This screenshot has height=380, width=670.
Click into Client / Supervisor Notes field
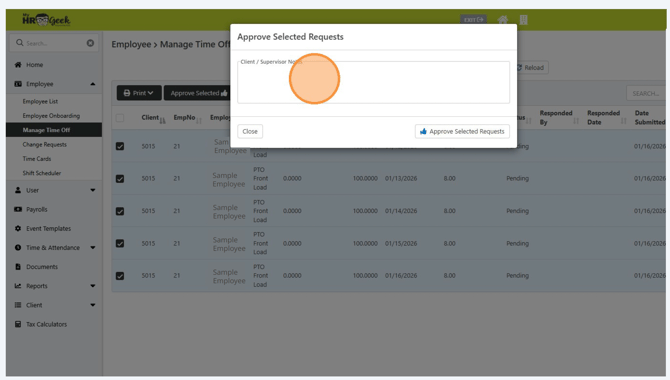(373, 82)
